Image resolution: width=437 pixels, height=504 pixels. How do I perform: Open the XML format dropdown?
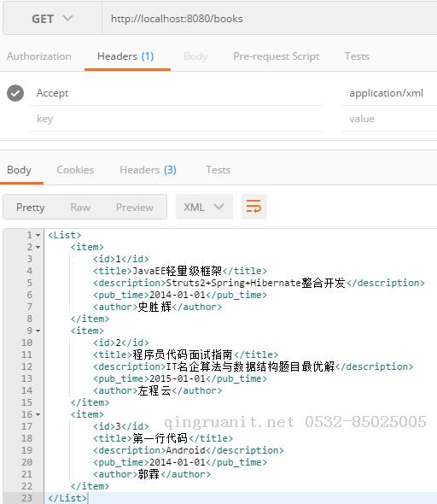tap(204, 207)
